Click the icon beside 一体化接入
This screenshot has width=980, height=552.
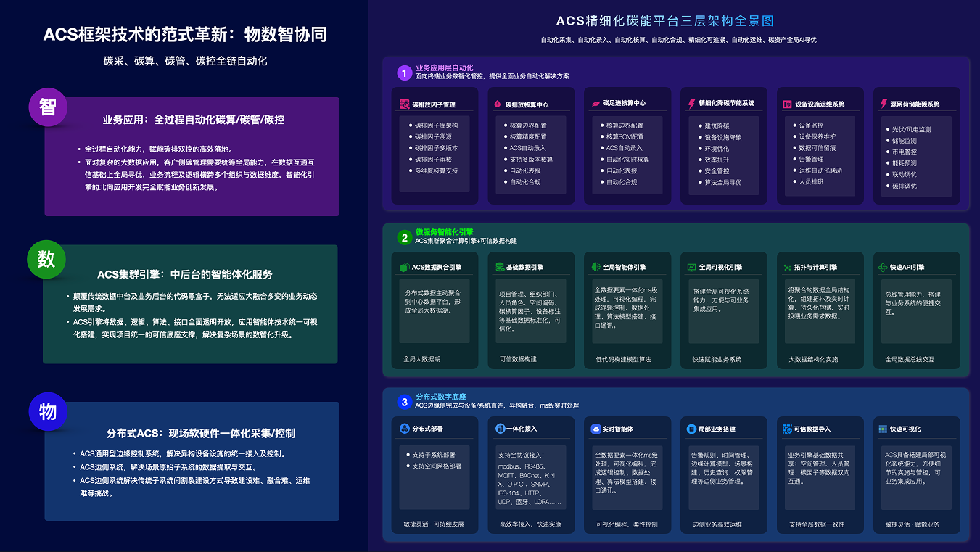click(x=500, y=429)
